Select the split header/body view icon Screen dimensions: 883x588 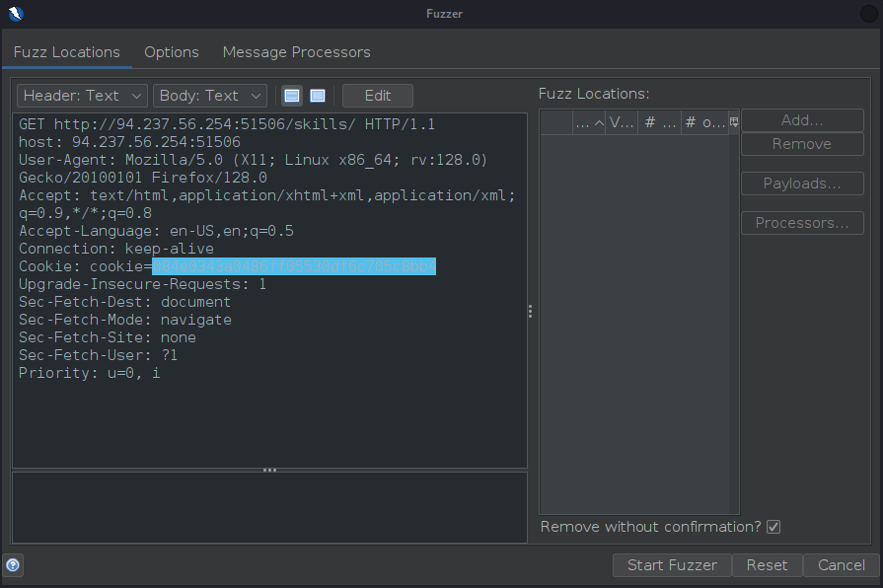292,96
